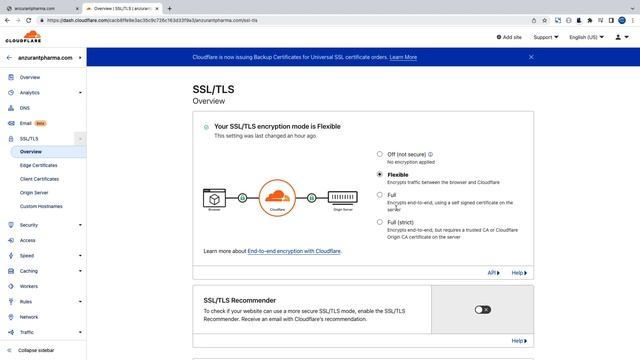Image resolution: width=640 pixels, height=360 pixels.
Task: Open Help in the SSL/TLS Recommender card
Action: (519, 341)
